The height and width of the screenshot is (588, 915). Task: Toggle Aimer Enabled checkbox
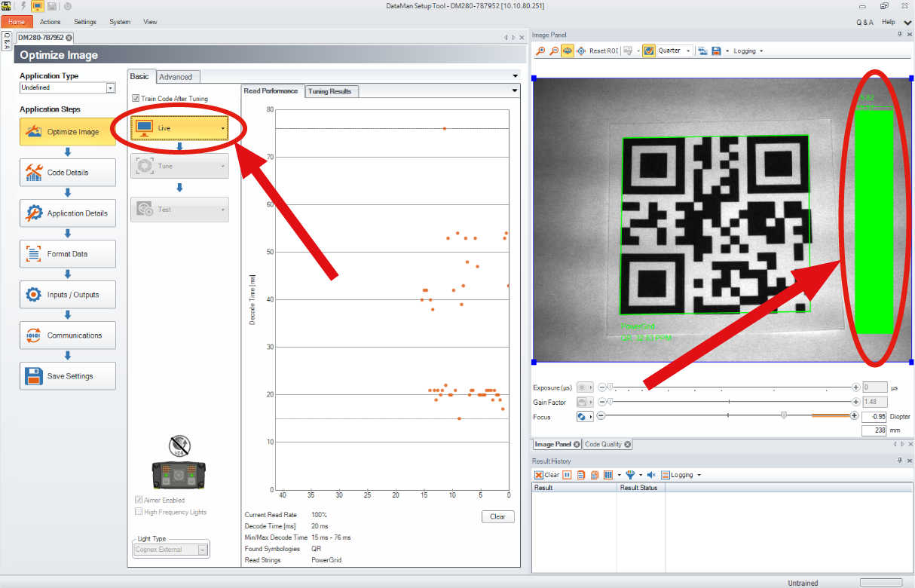pyautogui.click(x=139, y=500)
